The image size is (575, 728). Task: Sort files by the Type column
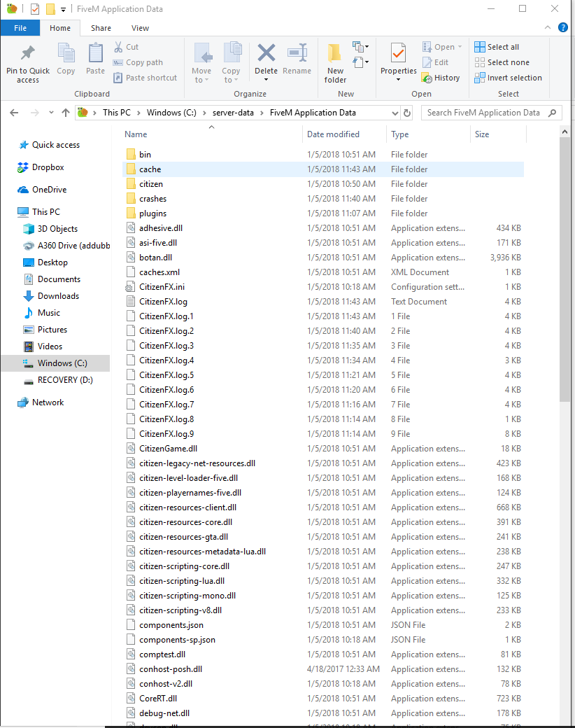pyautogui.click(x=428, y=134)
